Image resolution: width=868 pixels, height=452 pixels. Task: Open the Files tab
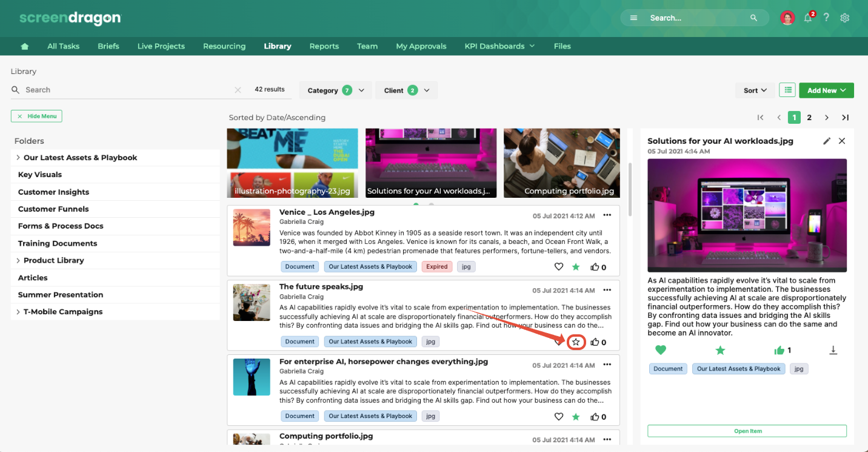click(562, 46)
